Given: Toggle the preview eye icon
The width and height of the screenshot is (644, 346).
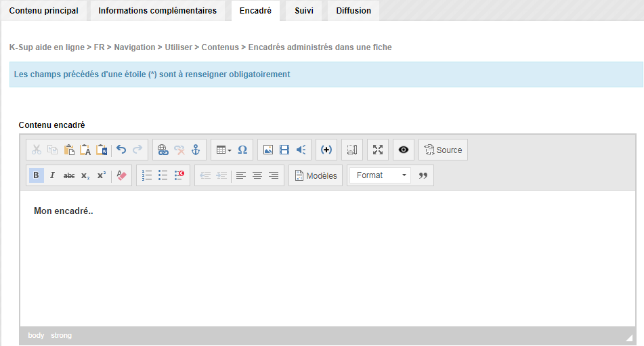Looking at the screenshot, I should click(404, 150).
